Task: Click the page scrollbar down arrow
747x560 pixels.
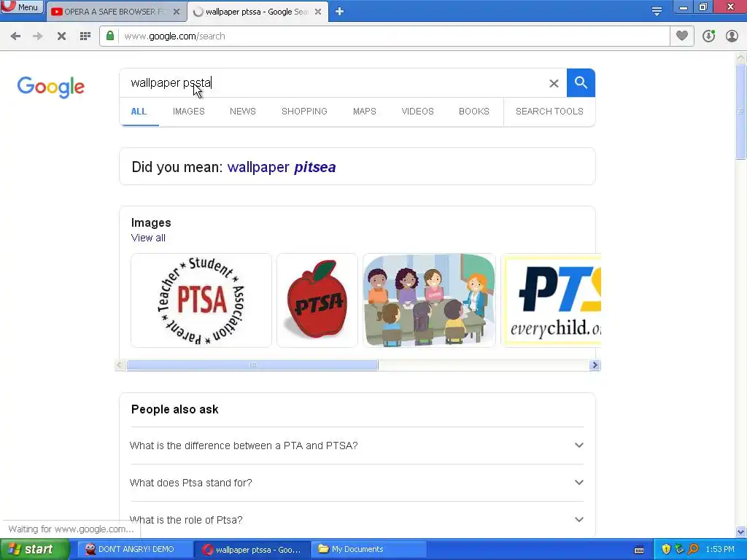Action: click(x=741, y=532)
